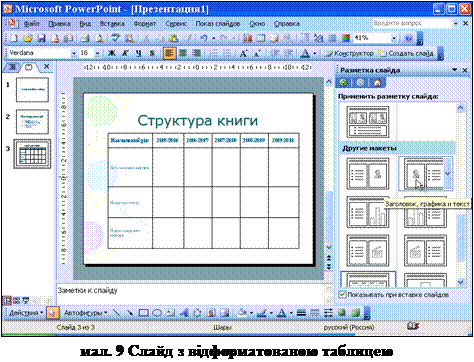Viewport: 474px width, 362px height.
Task: Click the Arrow style icon
Action: coord(328,313)
